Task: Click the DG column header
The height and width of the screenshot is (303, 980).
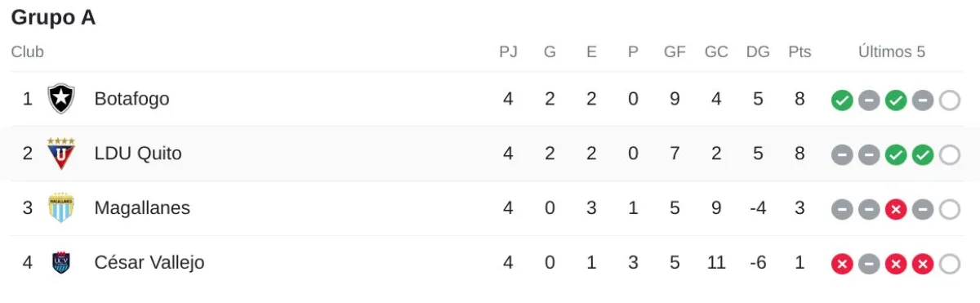Action: pos(758,52)
